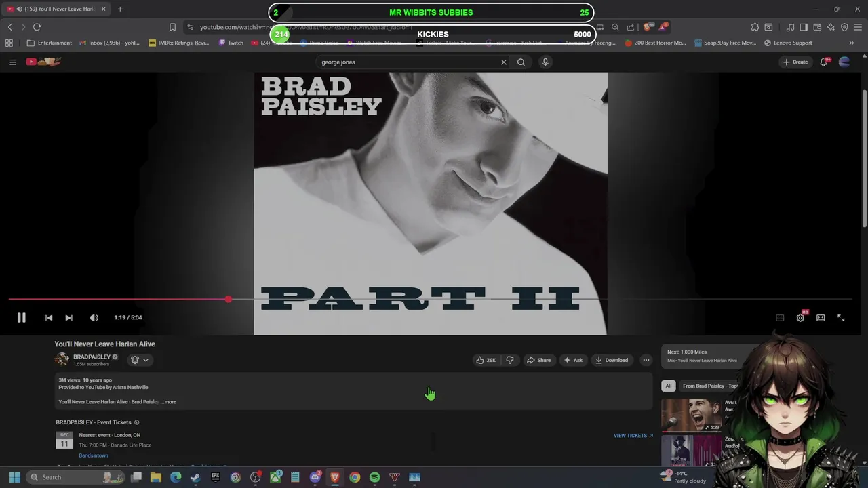Viewport: 868px width, 488px height.
Task: Open media control music note icon
Action: [790, 27]
